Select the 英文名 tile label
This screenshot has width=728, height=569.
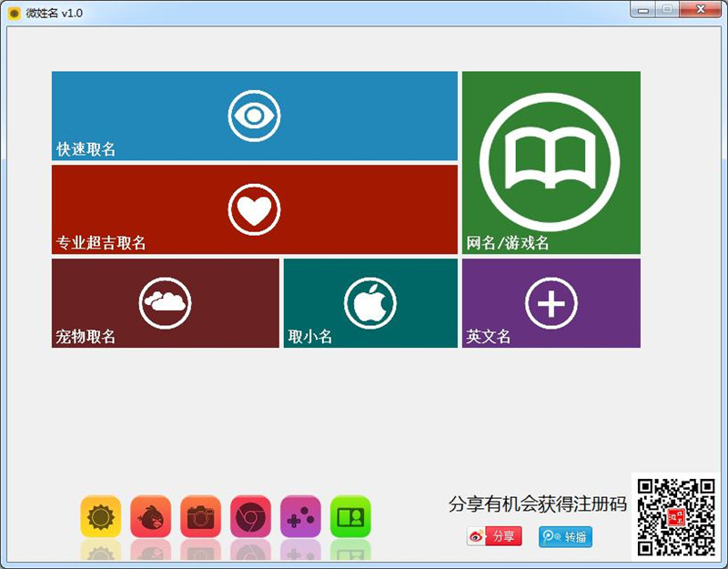click(489, 337)
